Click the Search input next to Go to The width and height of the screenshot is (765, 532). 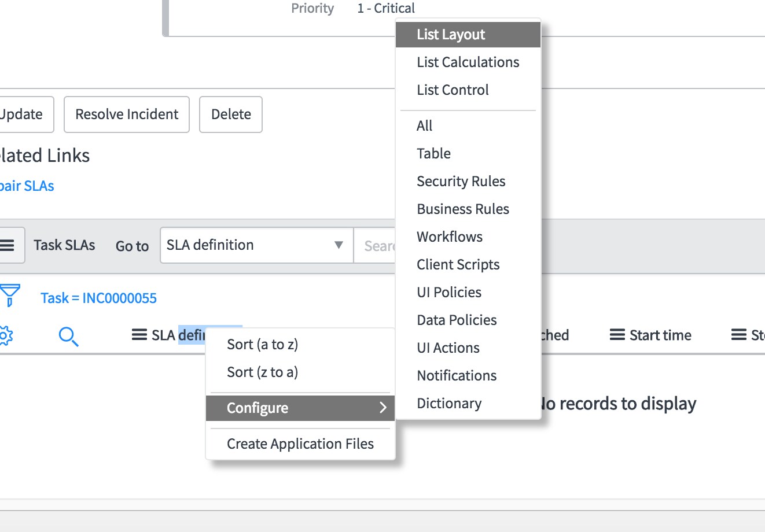[375, 245]
